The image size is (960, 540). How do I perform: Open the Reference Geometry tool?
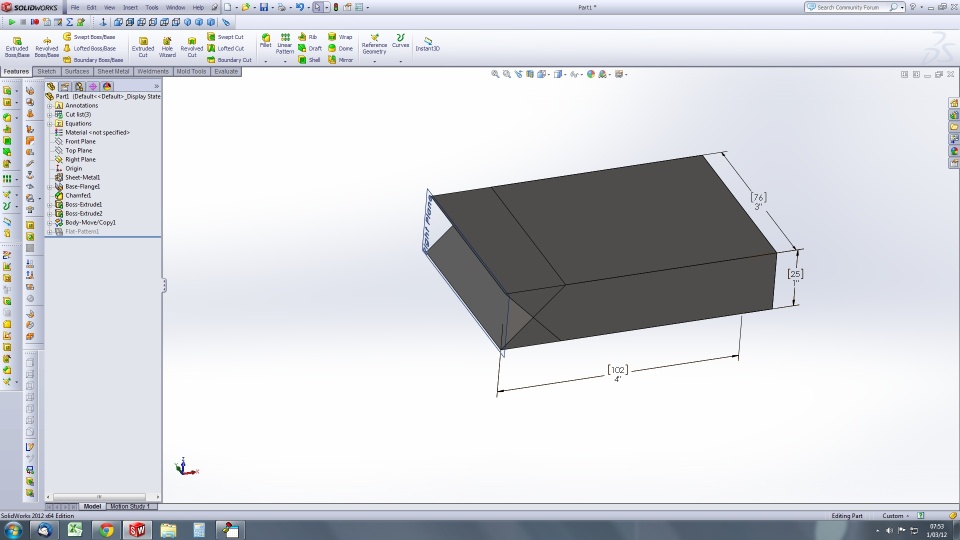[374, 44]
